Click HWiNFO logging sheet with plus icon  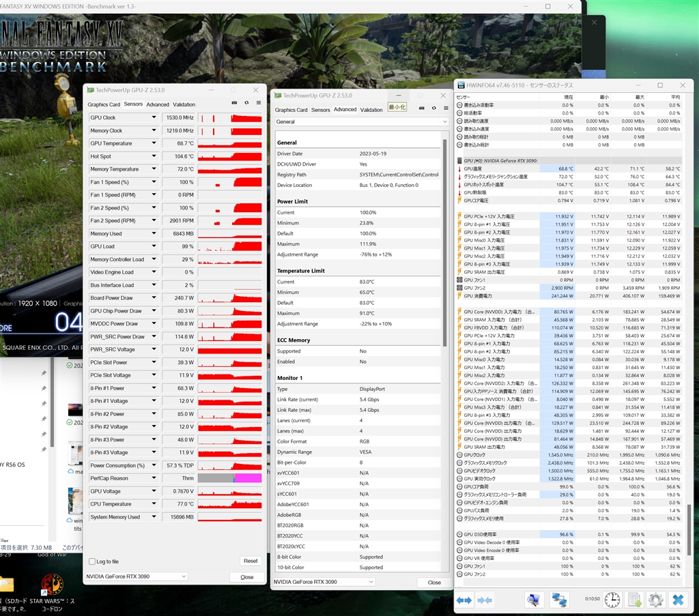coord(634,600)
